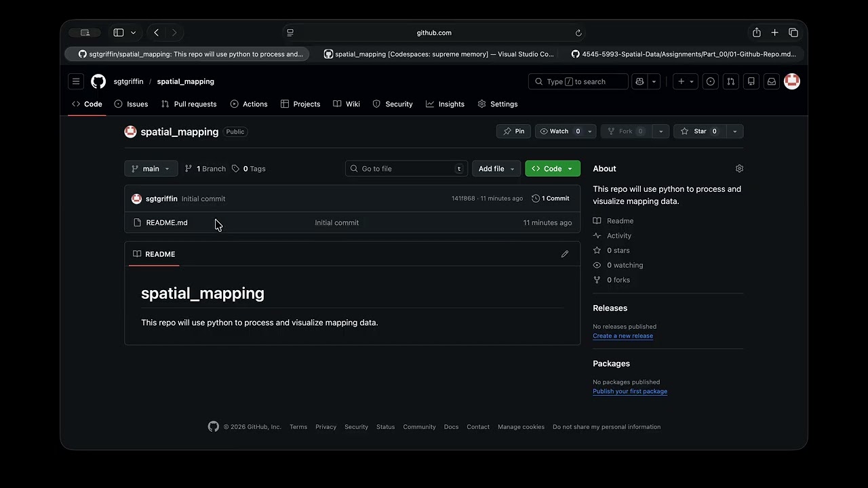Image resolution: width=868 pixels, height=488 pixels.
Task: Select the Code tab
Action: (x=87, y=104)
